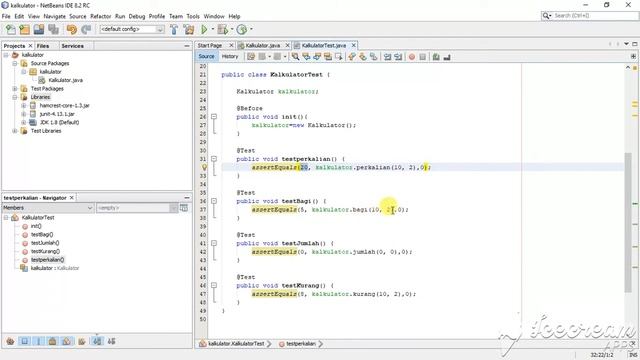Toggle Sort by Name in Navigator
Viewport: 640px width, 360px height.
97,341
